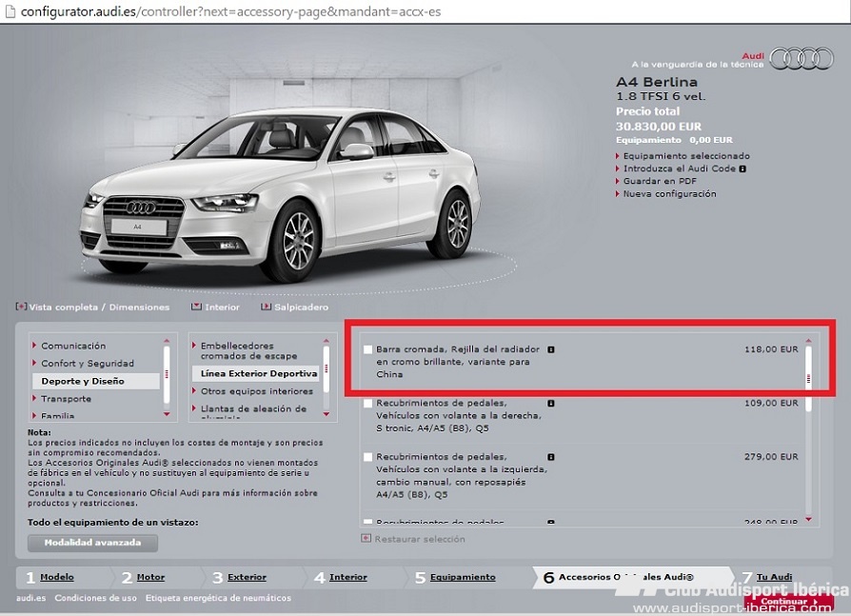This screenshot has height=616, width=851.
Task: Click the Modalidad avanzada button
Action: coord(92,543)
